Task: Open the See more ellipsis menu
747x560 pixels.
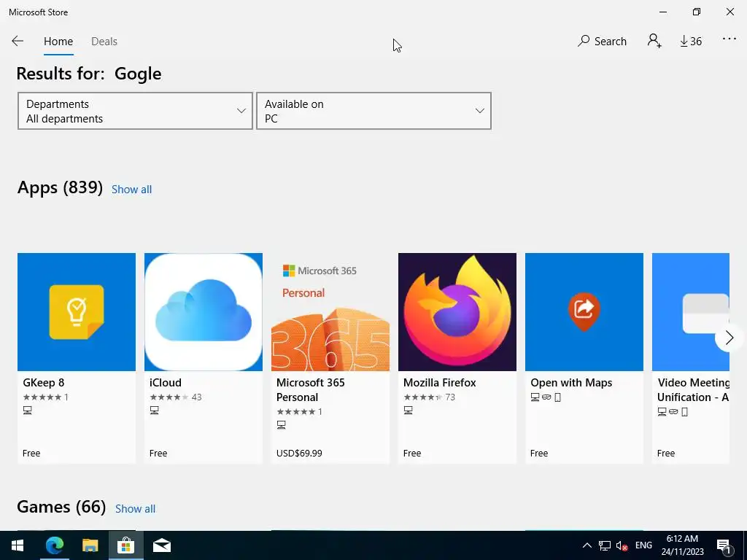Action: click(729, 39)
